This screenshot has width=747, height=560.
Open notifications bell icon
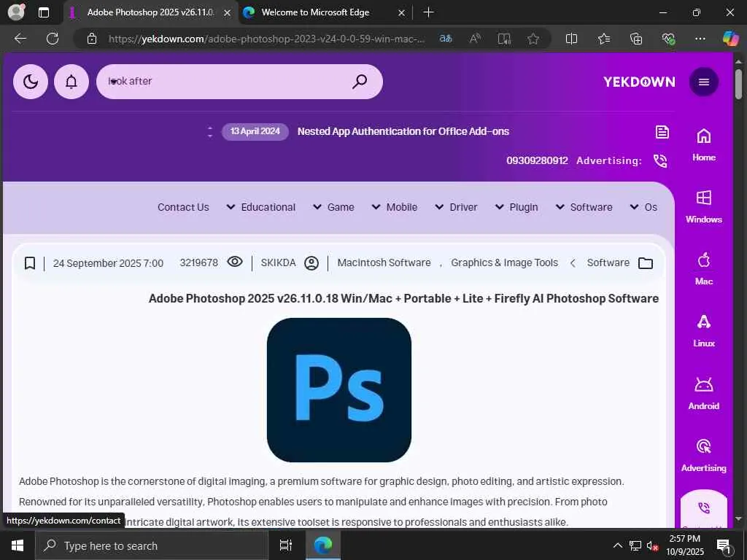[x=71, y=82]
